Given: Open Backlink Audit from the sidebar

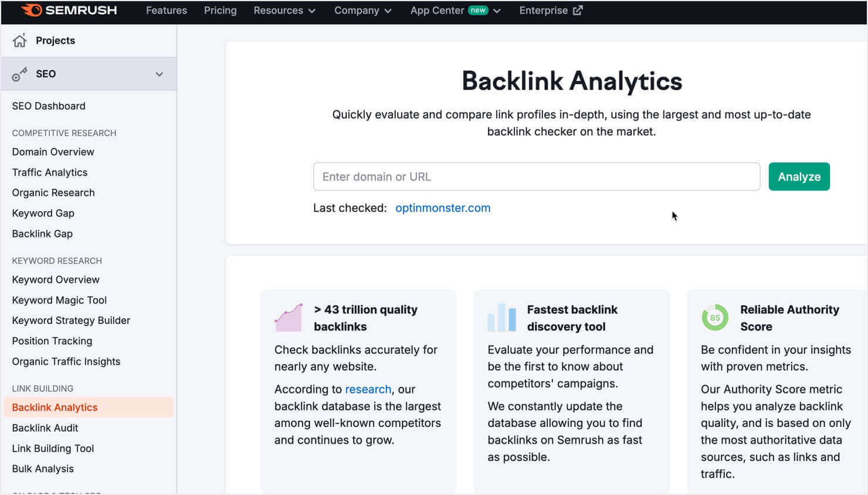Looking at the screenshot, I should pos(45,428).
